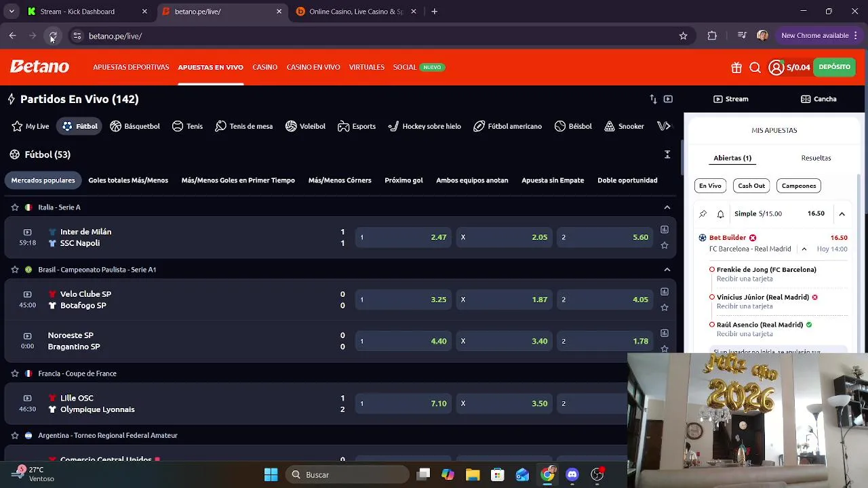The width and height of the screenshot is (868, 488).
Task: Collapse the Simple S/15.00 bet
Action: click(x=842, y=213)
